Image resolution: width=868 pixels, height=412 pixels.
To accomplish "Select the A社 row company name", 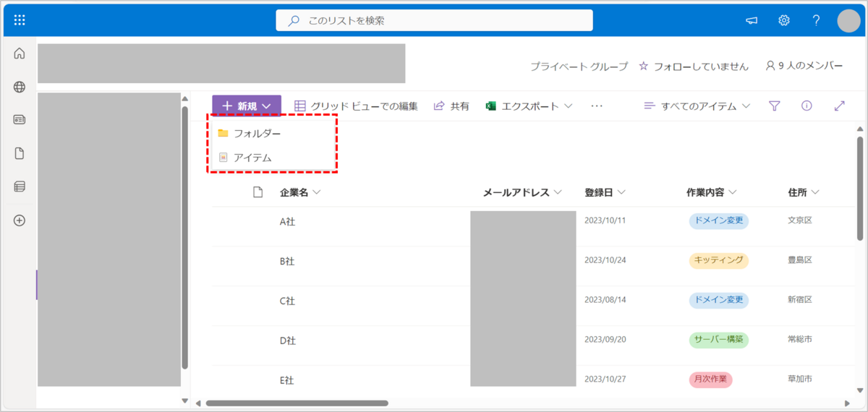I will click(287, 221).
